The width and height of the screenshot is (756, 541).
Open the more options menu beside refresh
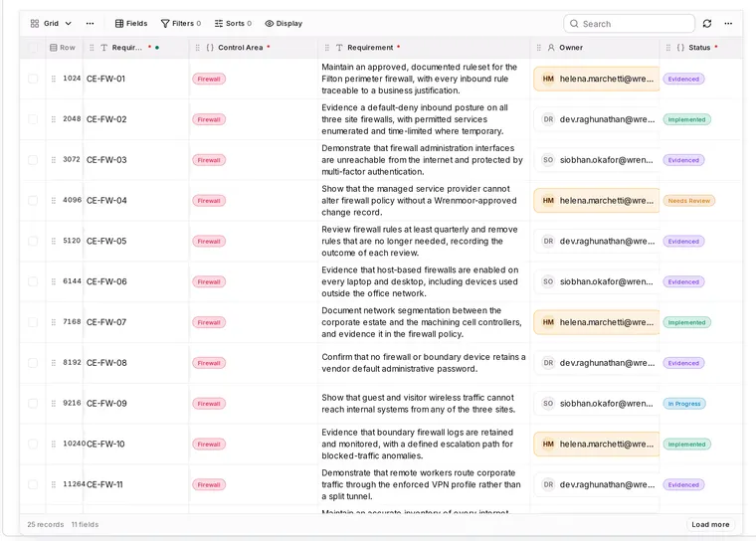coord(728,23)
